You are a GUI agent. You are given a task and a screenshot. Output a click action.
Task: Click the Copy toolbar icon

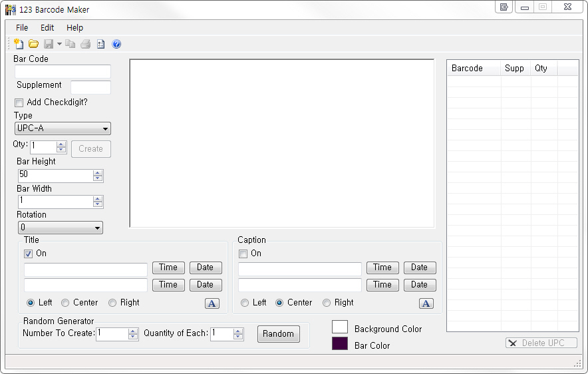tap(70, 44)
